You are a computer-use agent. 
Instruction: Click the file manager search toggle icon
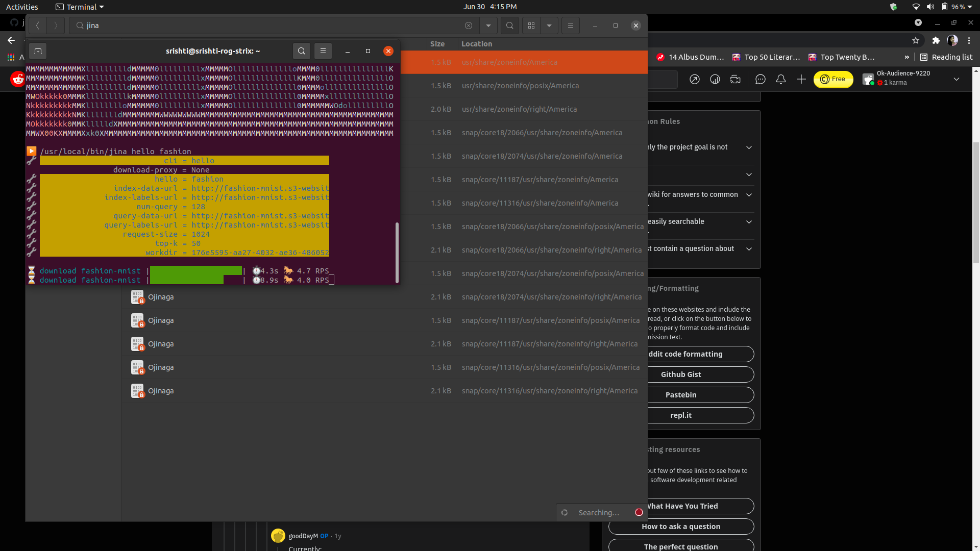click(x=509, y=26)
